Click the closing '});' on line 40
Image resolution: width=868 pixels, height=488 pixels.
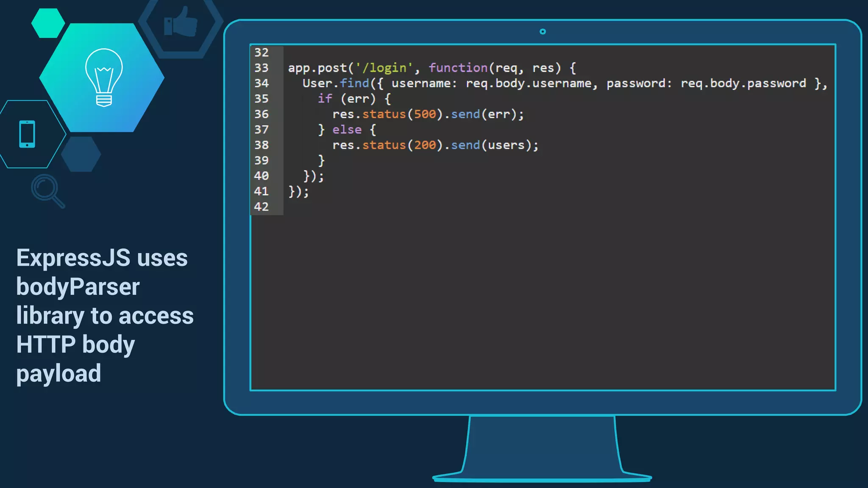314,176
